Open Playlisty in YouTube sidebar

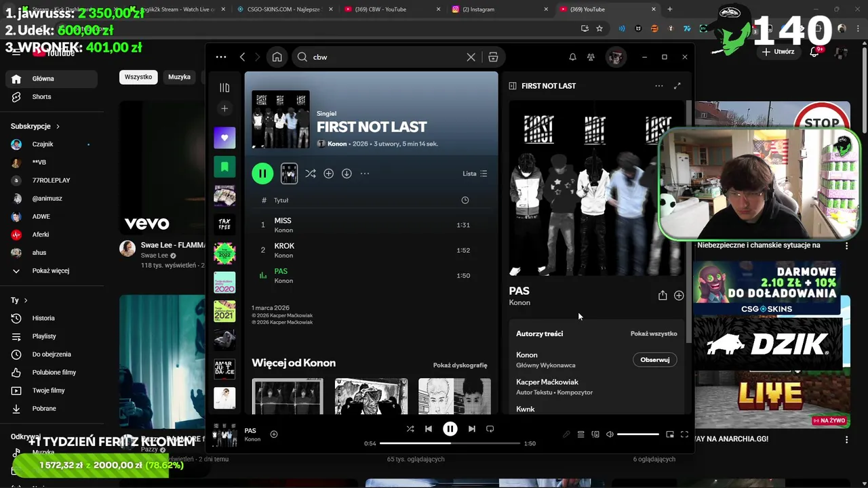[52, 336]
